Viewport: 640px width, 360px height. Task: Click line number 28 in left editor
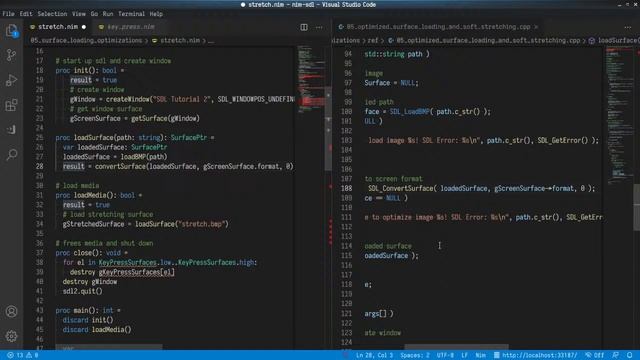point(39,167)
